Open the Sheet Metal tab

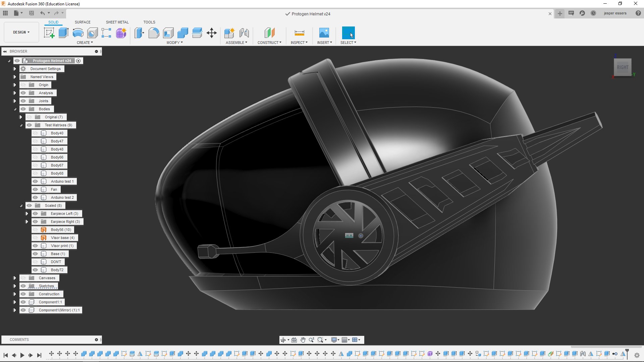click(117, 22)
